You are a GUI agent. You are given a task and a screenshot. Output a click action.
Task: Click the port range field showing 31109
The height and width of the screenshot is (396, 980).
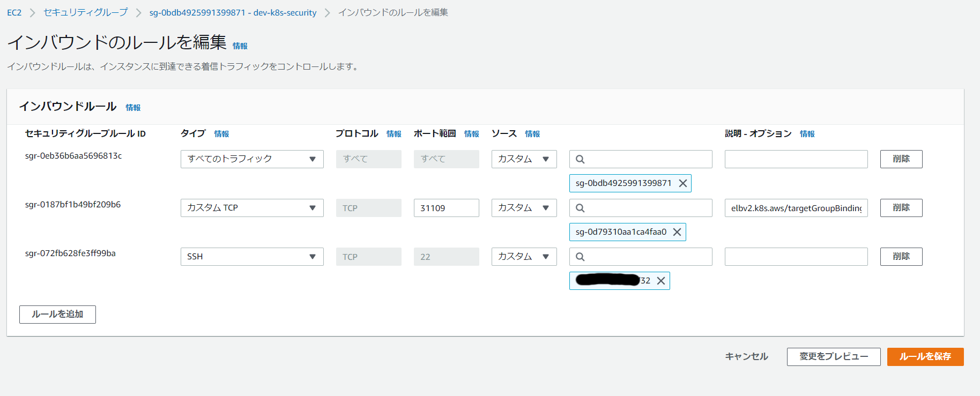coord(446,208)
